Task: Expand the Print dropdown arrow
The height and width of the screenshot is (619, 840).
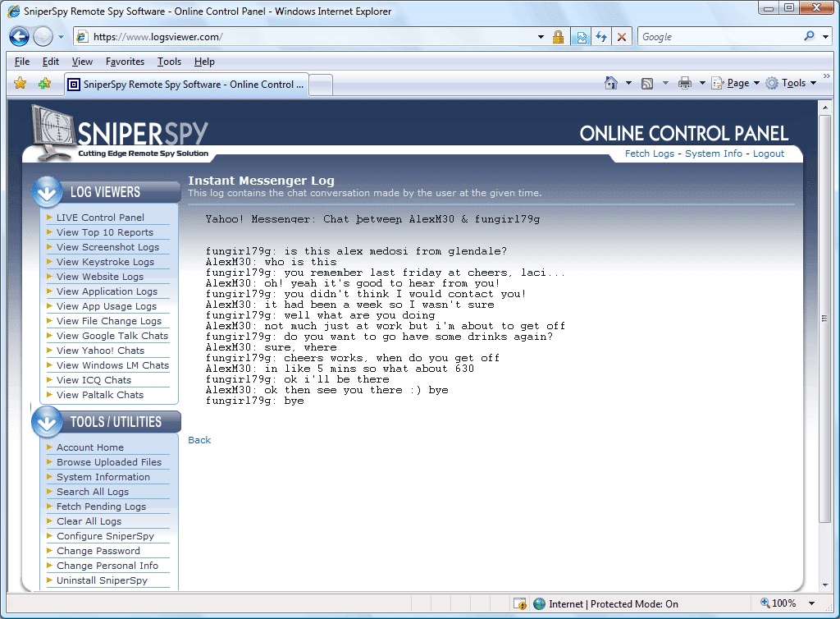Action: pos(702,83)
